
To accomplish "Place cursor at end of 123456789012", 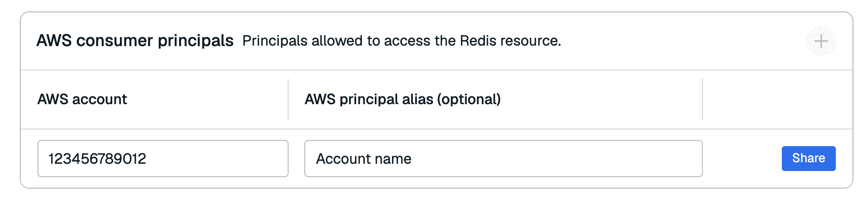I will [147, 159].
